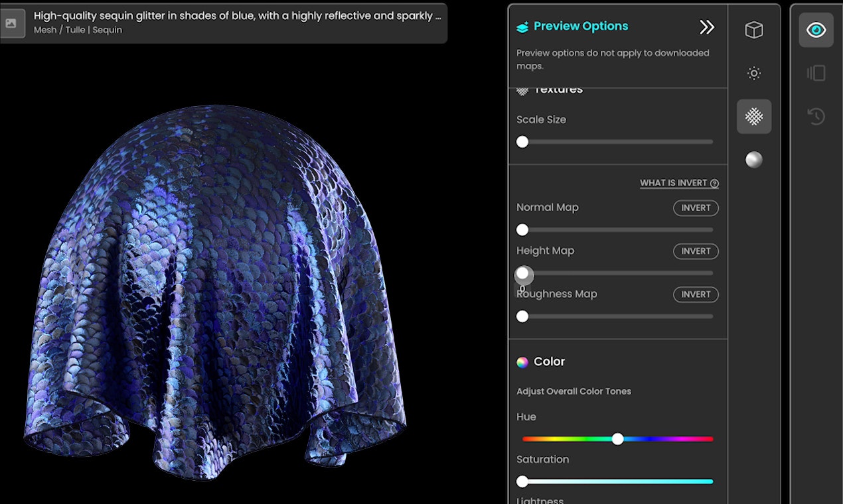Click 'Adjust Overall Color Tones' label
Viewport: 843px width, 504px height.
574,391
